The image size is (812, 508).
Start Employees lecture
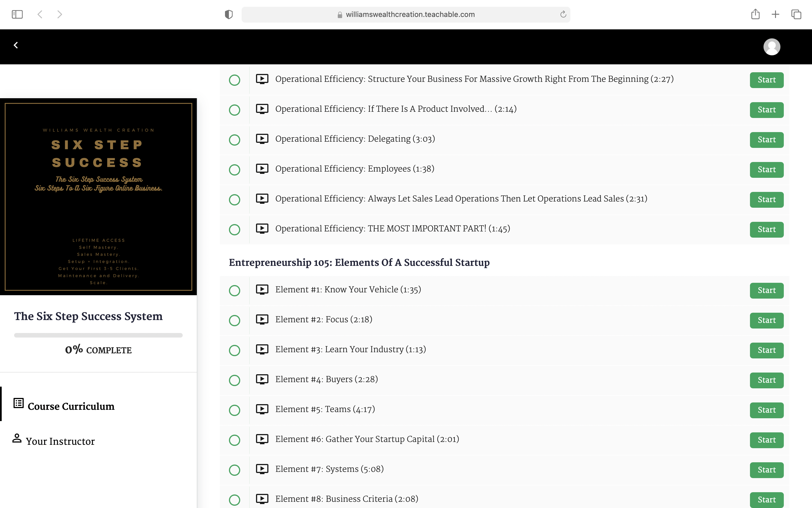[x=767, y=170]
